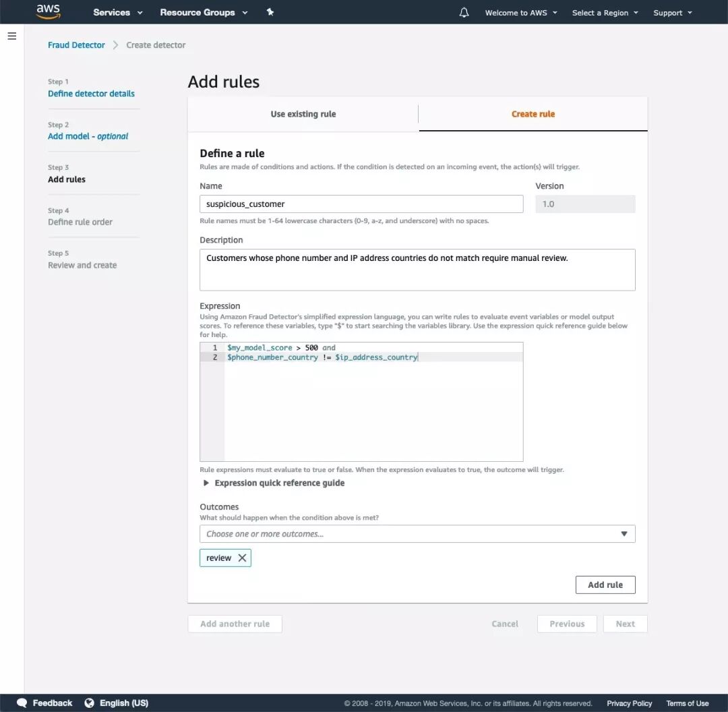Click the rule Name input field
This screenshot has height=712, width=728.
361,204
